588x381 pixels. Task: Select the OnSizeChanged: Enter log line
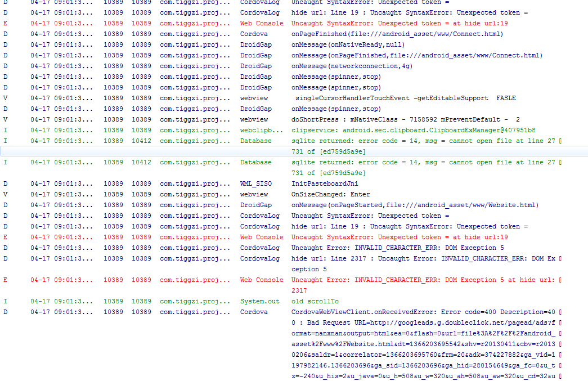(x=322, y=195)
